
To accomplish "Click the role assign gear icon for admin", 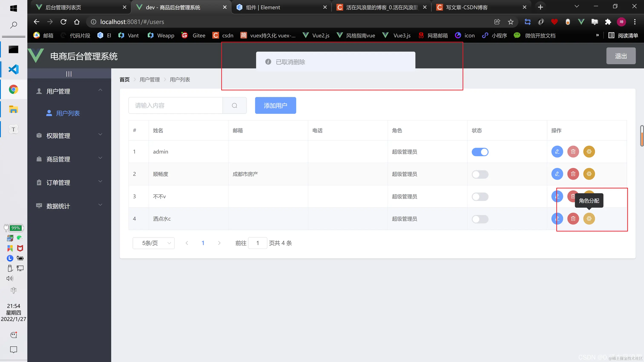I will (x=589, y=152).
